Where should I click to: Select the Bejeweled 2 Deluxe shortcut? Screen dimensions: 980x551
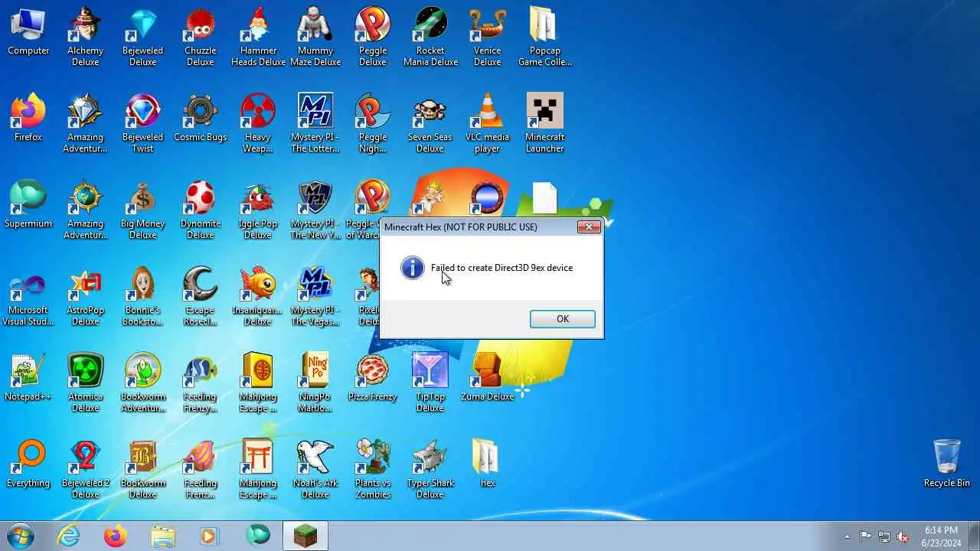pos(86,469)
